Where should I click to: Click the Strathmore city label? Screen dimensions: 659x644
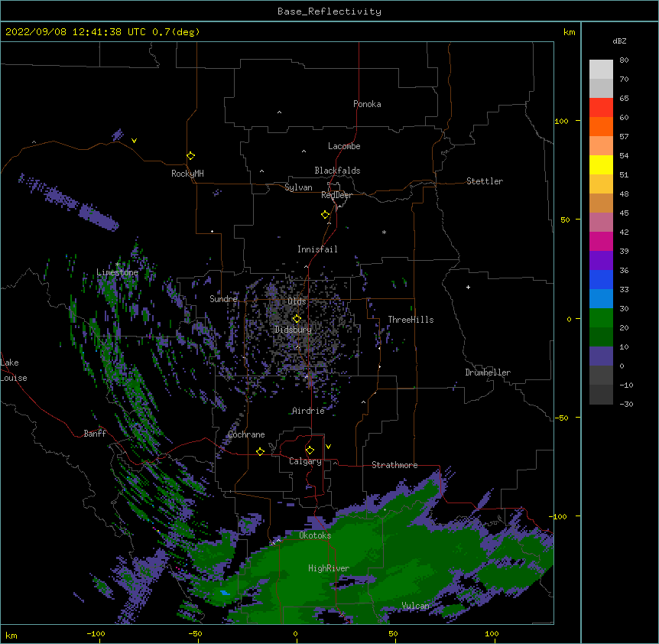(x=394, y=465)
